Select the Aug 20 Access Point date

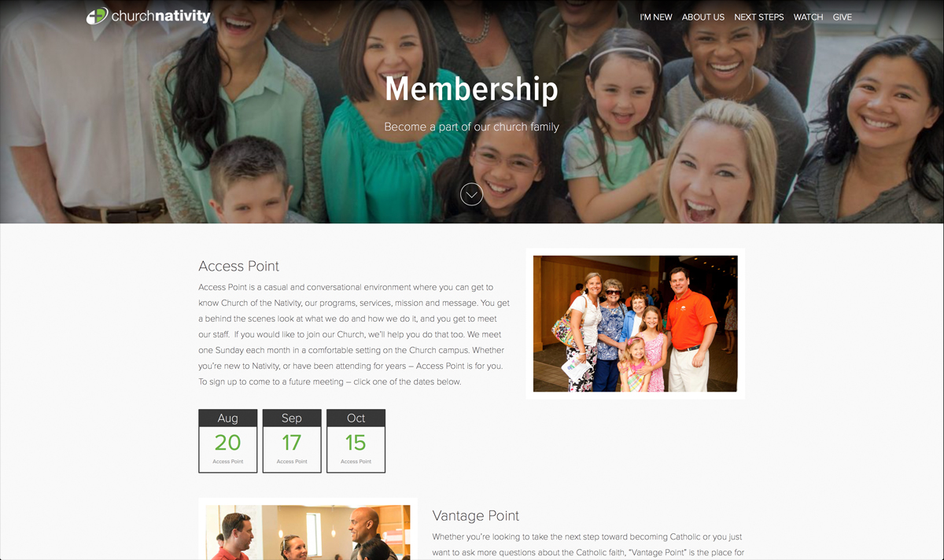[228, 441]
